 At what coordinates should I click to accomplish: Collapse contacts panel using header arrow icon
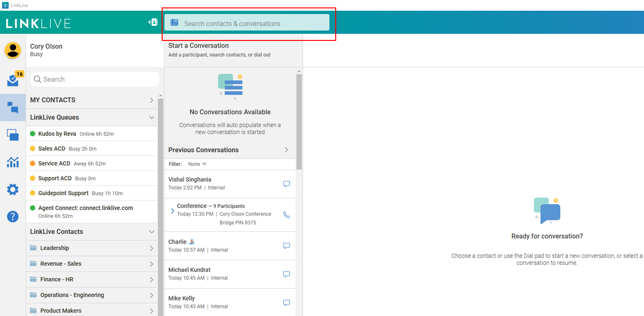coord(153,22)
